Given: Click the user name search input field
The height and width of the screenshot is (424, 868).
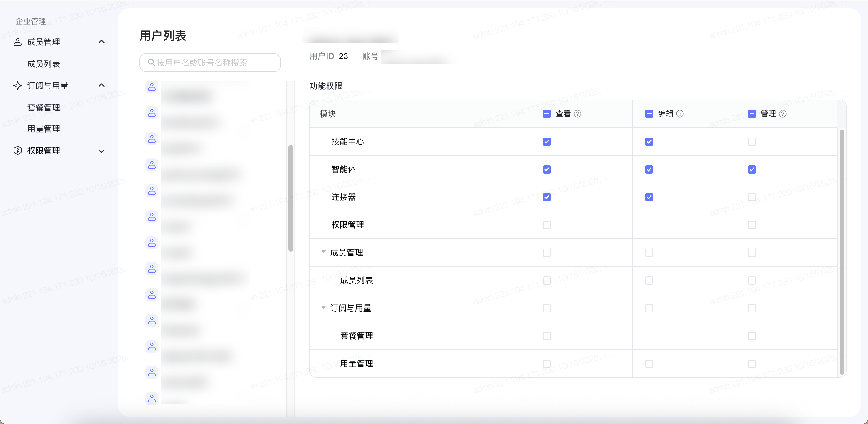Looking at the screenshot, I should pyautogui.click(x=210, y=62).
